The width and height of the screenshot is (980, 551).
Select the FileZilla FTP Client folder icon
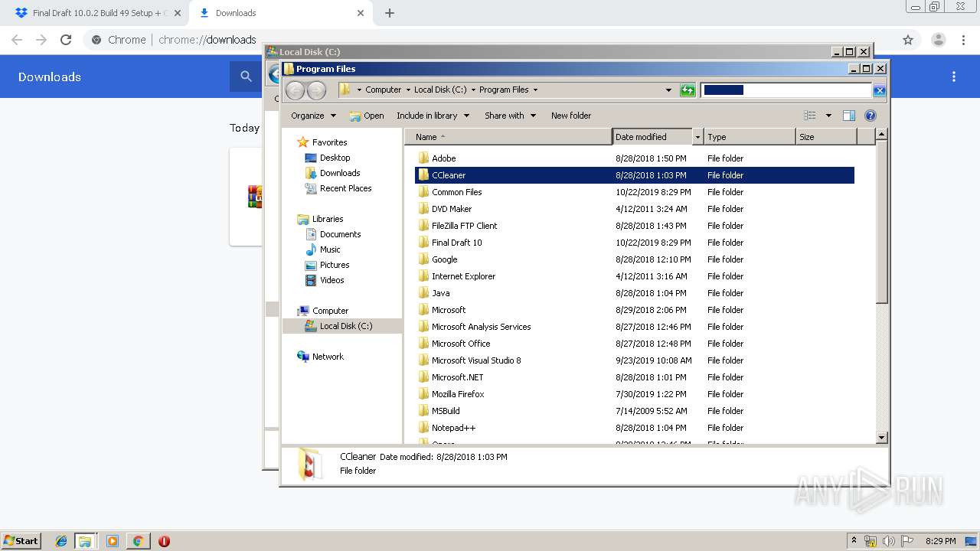[x=423, y=226]
